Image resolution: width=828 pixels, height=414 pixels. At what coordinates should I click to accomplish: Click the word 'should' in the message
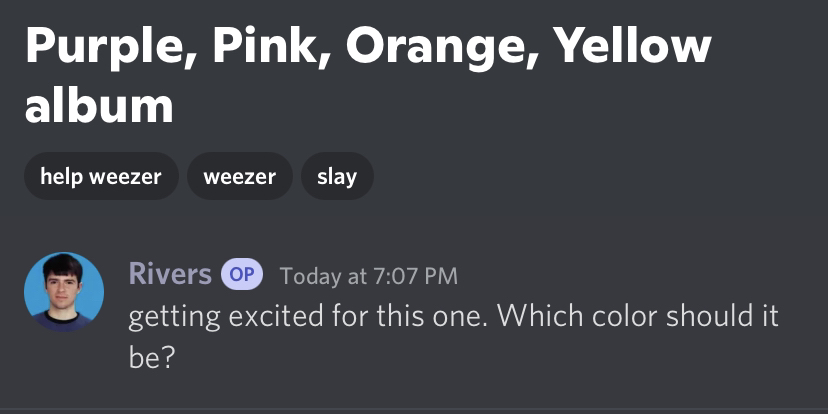(714, 317)
